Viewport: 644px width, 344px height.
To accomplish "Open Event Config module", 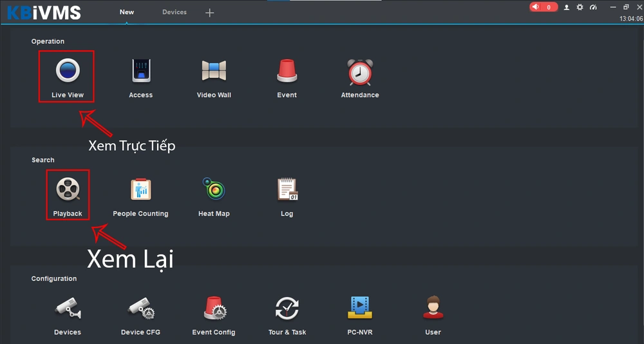I will [214, 309].
